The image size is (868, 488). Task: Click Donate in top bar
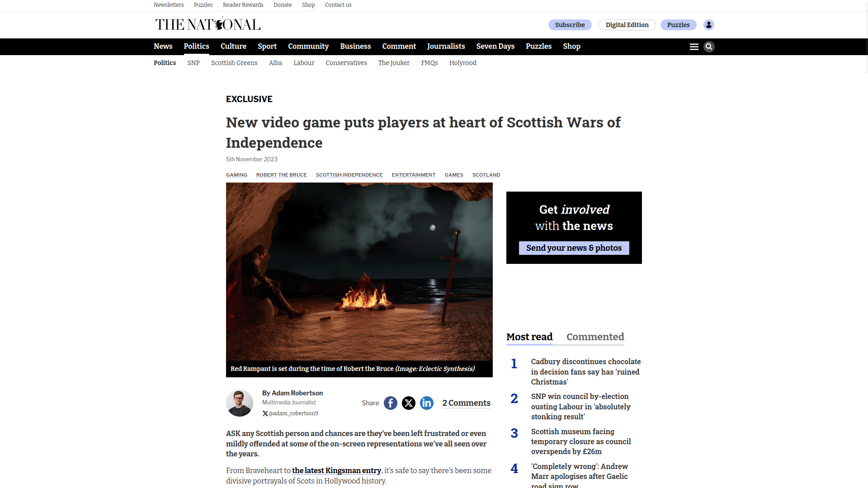tap(283, 5)
